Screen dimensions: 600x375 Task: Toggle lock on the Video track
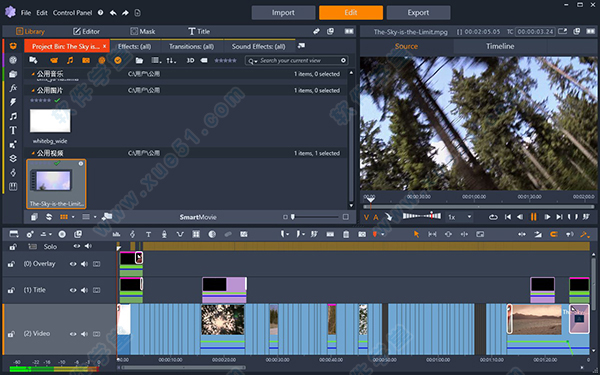click(x=11, y=334)
